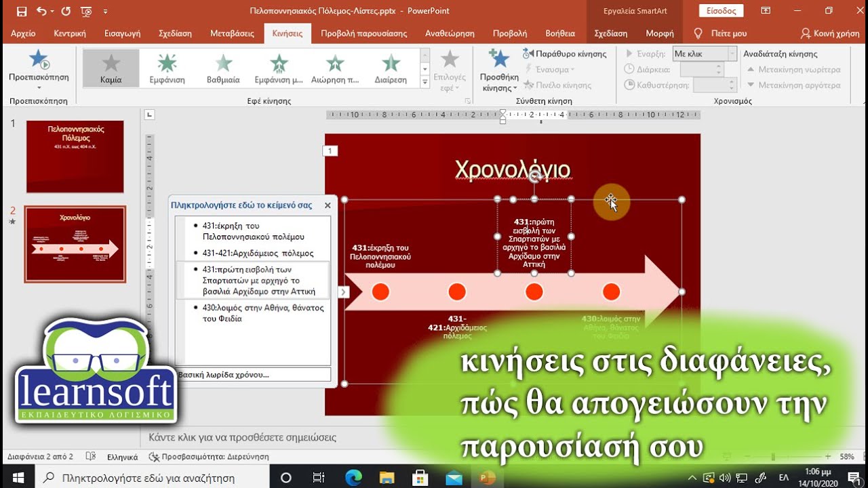868x488 pixels.
Task: Click Μετακίνηση αργότερα reorder button
Action: point(793,85)
